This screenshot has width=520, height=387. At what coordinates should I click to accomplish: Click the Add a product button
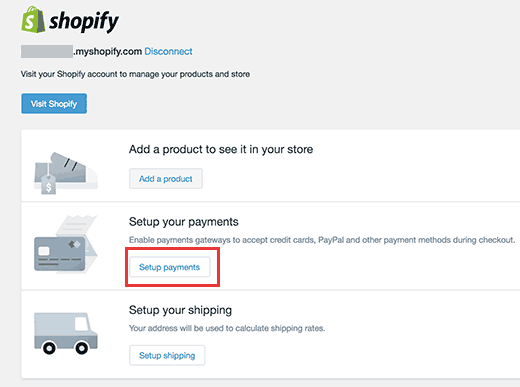click(166, 179)
